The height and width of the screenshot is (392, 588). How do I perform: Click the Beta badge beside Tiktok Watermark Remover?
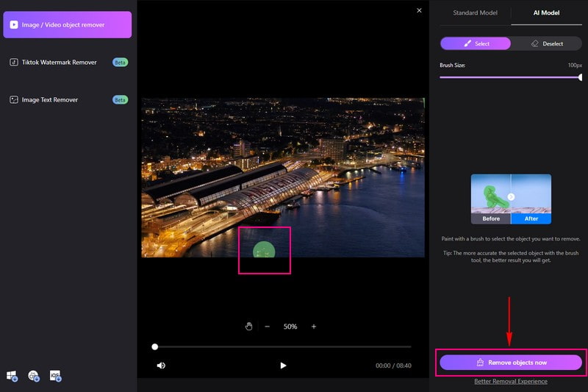(x=120, y=63)
